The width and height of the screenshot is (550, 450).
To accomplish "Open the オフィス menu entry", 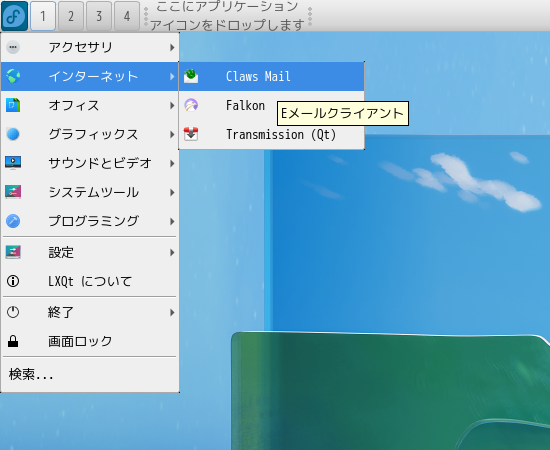I will pyautogui.click(x=90, y=106).
